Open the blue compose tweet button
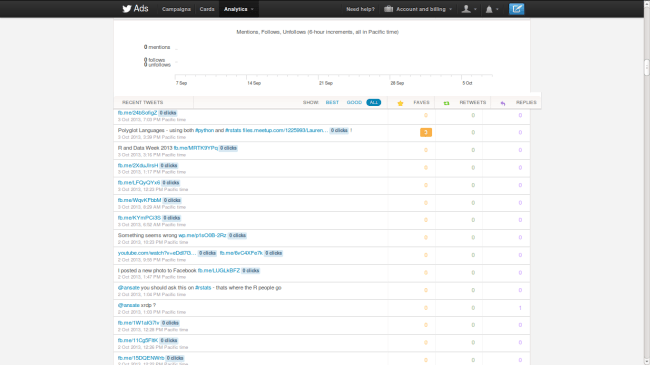Viewport: 650px width, 365px height. click(x=517, y=9)
